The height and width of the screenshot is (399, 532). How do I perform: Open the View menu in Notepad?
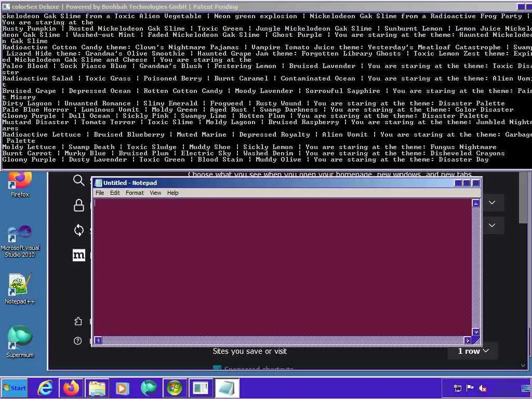(x=155, y=193)
